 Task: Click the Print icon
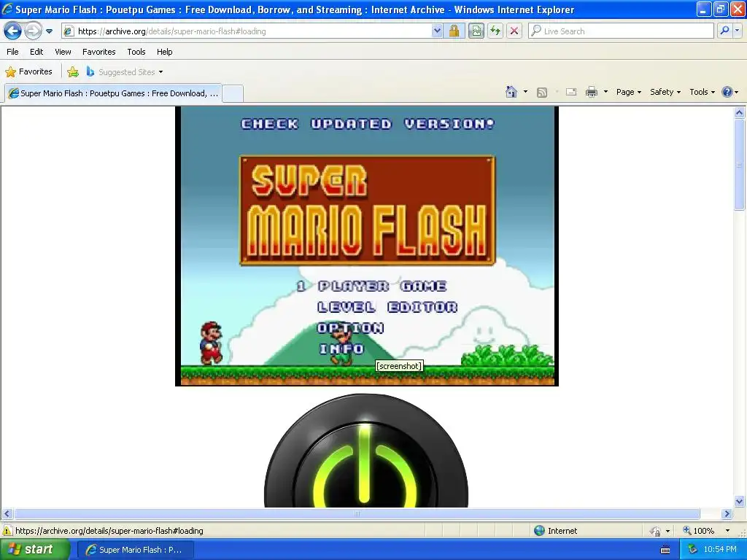tap(591, 92)
